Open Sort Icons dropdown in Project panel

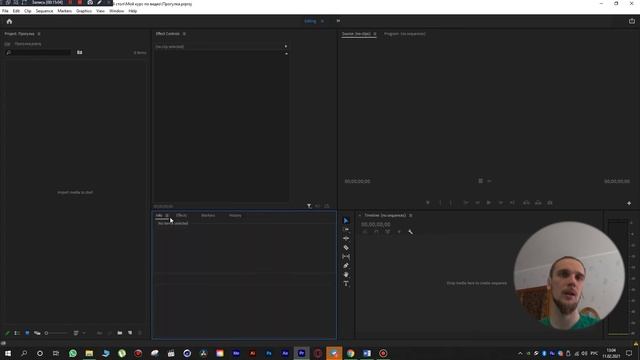(x=78, y=333)
